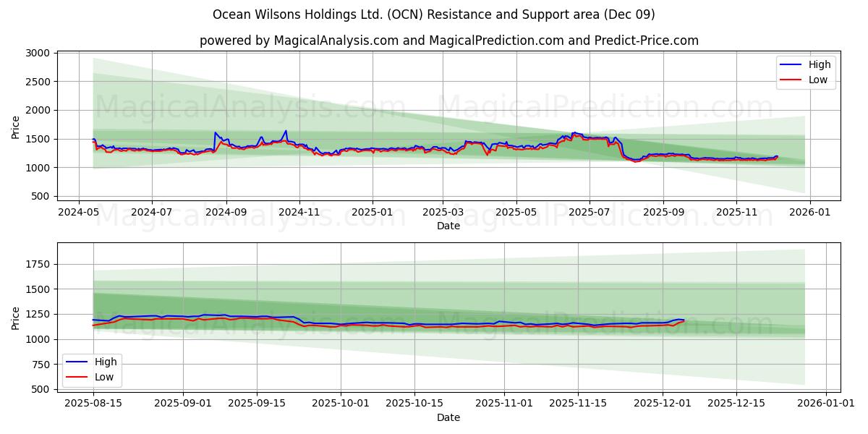The width and height of the screenshot is (868, 434).
Task: Click the 2025-01 date tick label
Action: click(373, 213)
